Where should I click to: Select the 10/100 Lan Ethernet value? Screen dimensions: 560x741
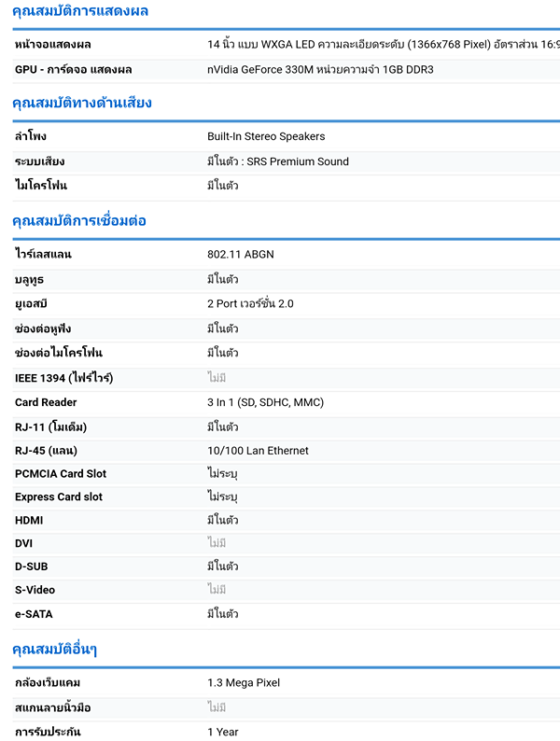258,451
